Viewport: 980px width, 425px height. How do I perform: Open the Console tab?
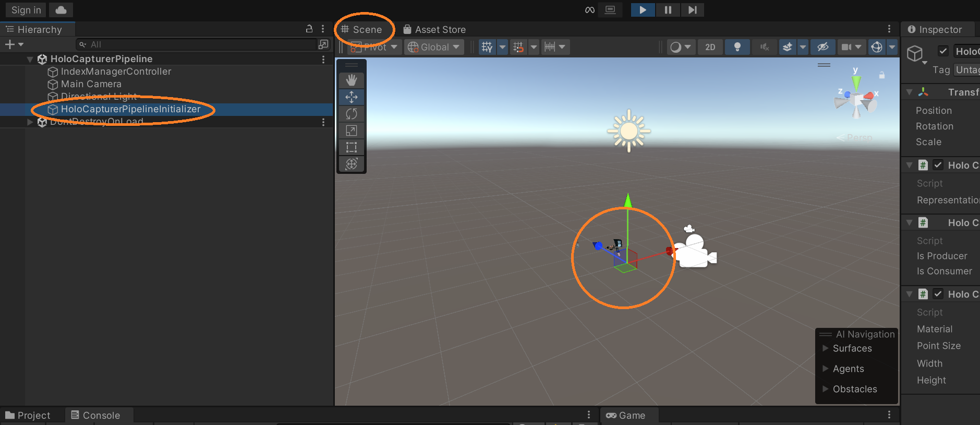click(x=96, y=416)
